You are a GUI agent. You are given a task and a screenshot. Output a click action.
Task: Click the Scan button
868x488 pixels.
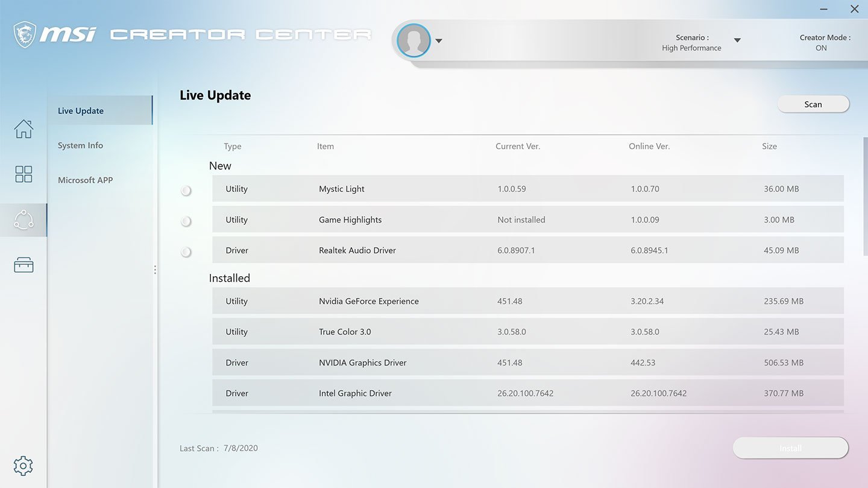coord(813,104)
